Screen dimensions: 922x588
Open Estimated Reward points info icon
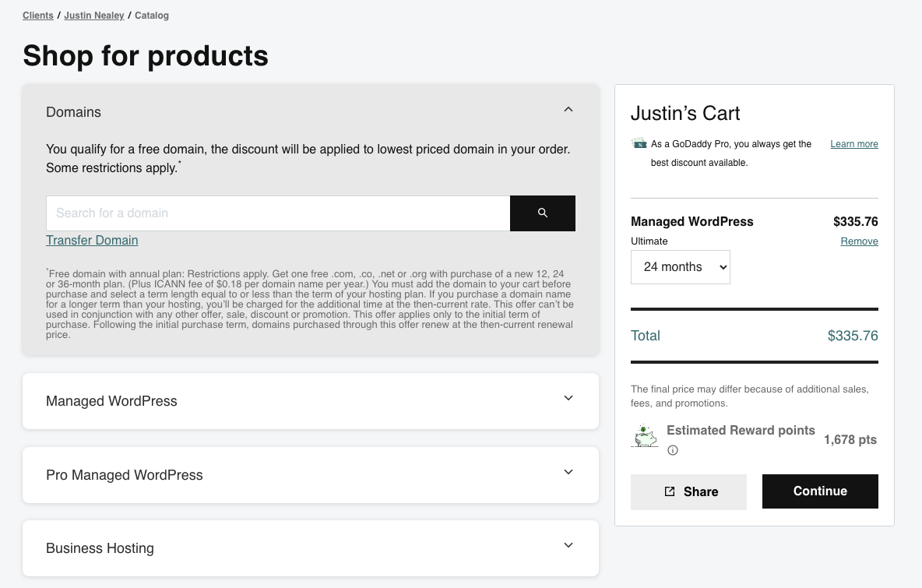[x=673, y=450]
